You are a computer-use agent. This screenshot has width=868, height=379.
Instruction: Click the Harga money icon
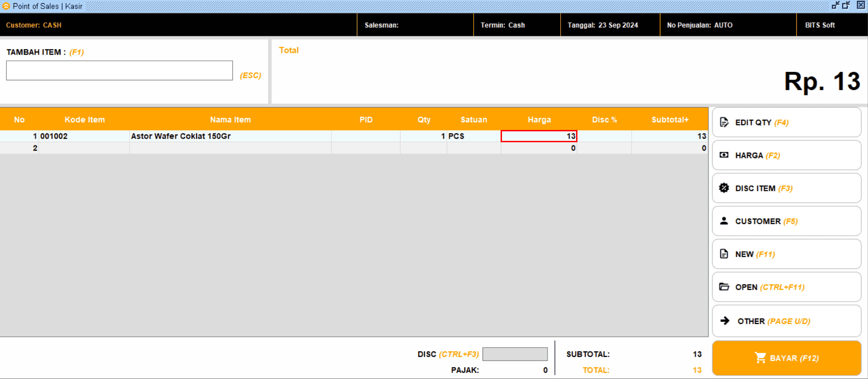click(724, 155)
